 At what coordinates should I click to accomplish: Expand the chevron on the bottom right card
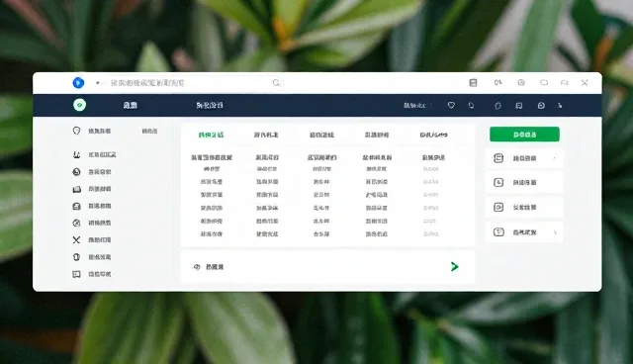click(555, 232)
